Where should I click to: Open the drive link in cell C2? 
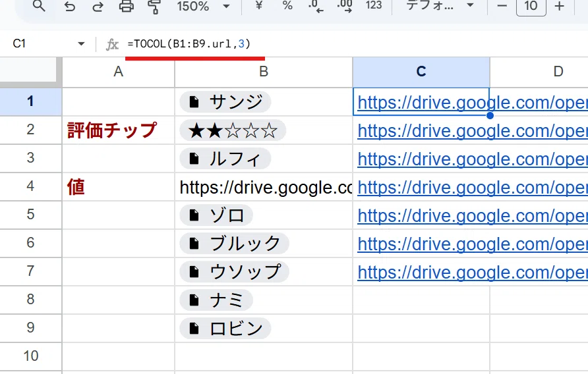pos(473,131)
